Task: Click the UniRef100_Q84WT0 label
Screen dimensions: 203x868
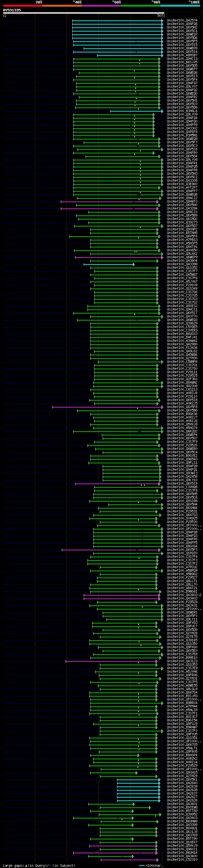Action: click(182, 202)
